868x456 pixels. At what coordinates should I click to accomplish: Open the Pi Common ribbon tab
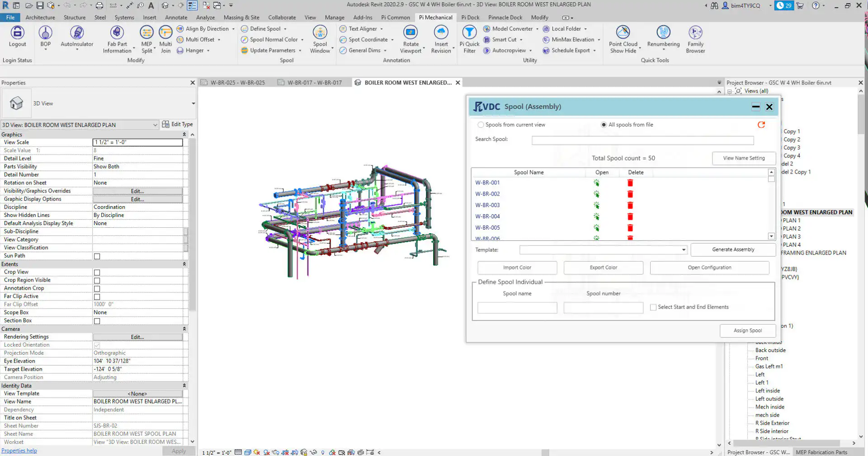tap(395, 18)
